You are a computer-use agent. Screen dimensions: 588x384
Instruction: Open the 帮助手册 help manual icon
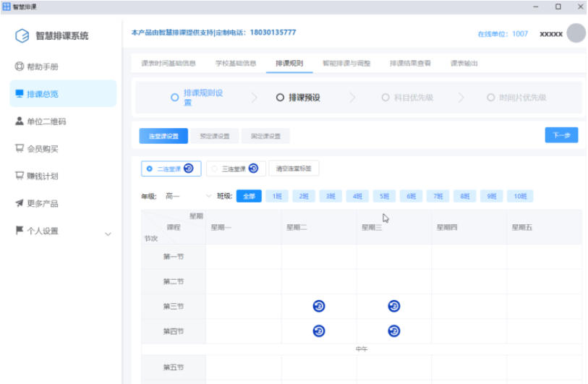pos(20,67)
